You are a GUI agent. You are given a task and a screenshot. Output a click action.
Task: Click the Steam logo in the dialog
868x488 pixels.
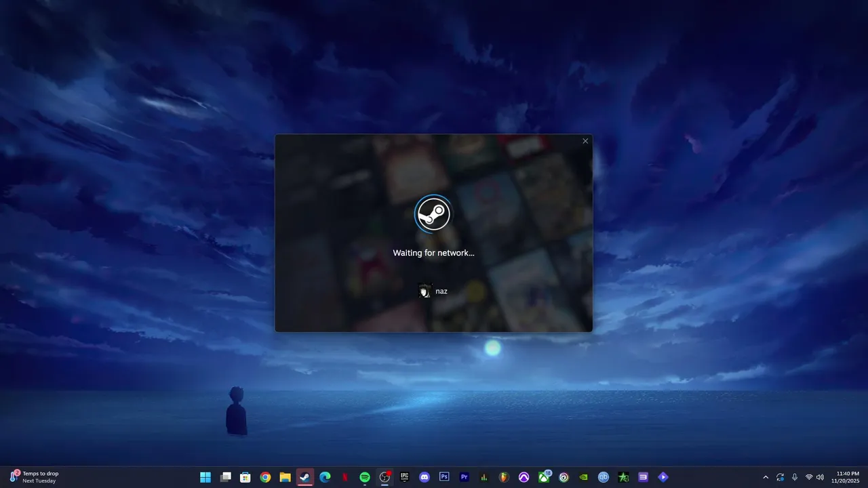pos(433,213)
